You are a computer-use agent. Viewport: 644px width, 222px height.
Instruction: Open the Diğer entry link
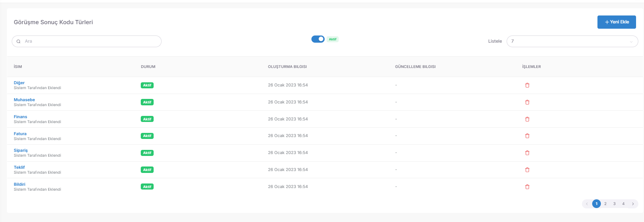(19, 83)
